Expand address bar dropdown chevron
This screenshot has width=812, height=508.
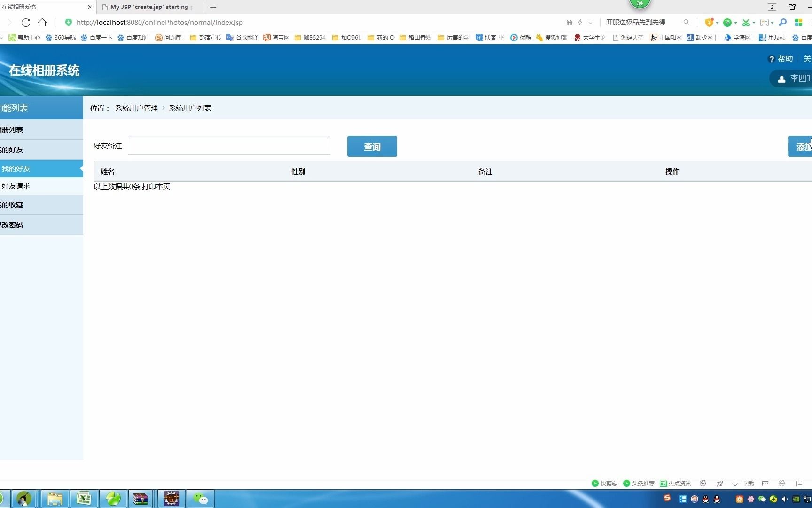pos(590,23)
